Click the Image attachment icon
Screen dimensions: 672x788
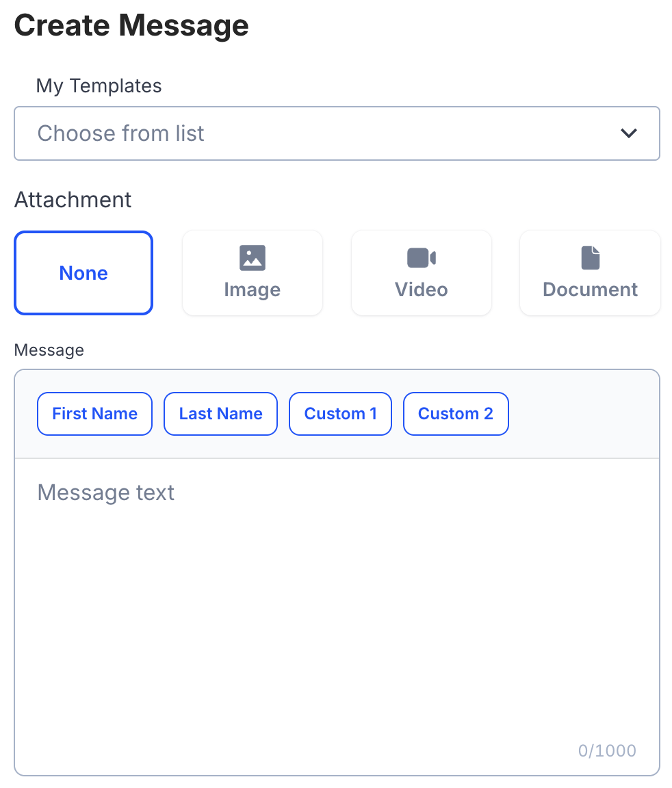tap(252, 258)
